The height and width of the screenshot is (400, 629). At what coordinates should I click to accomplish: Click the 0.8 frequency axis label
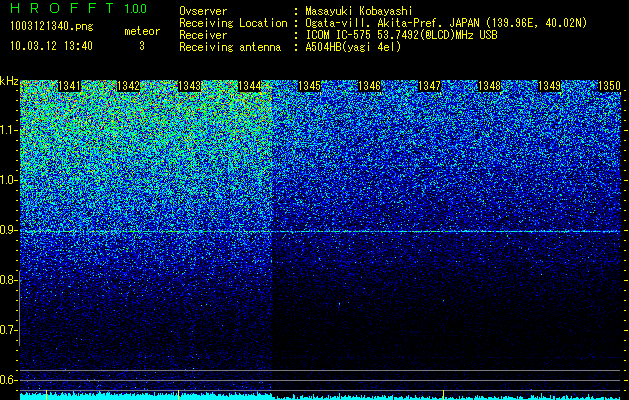(x=8, y=280)
